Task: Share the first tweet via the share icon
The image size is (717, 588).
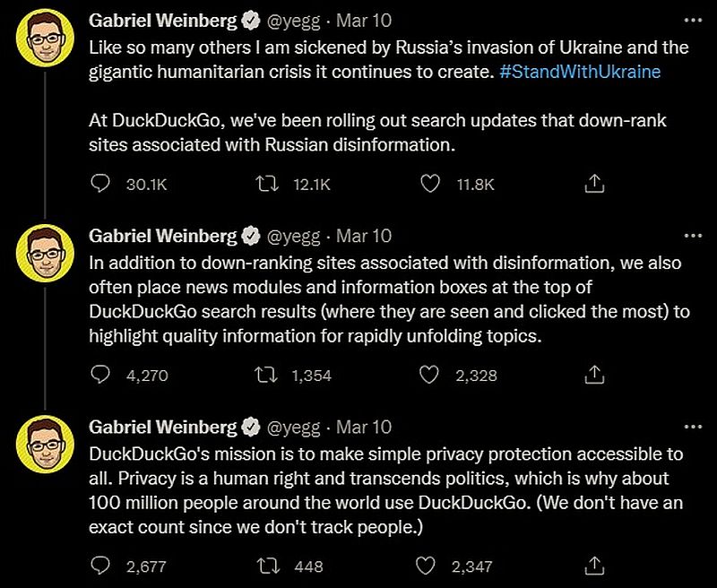Action: 592,183
